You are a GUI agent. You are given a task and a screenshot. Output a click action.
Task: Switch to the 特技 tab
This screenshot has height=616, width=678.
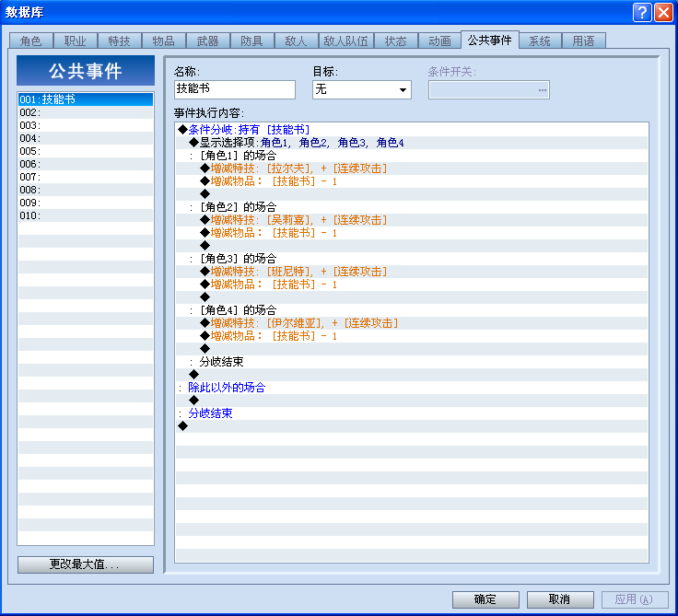pos(120,41)
